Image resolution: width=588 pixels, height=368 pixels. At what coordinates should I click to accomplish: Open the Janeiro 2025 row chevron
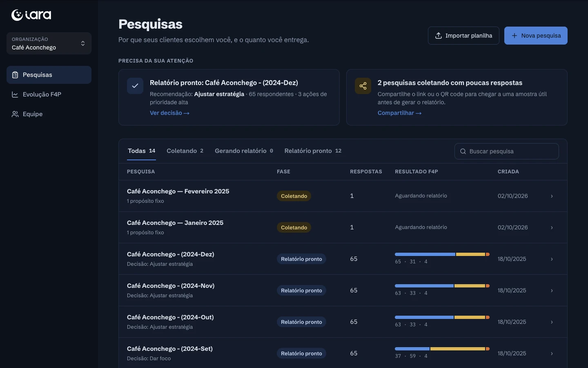tap(552, 228)
